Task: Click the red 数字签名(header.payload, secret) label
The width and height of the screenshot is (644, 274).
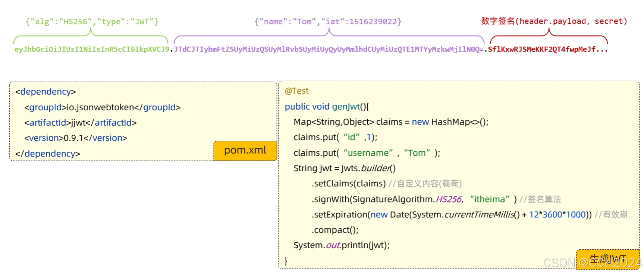Action: click(x=554, y=21)
